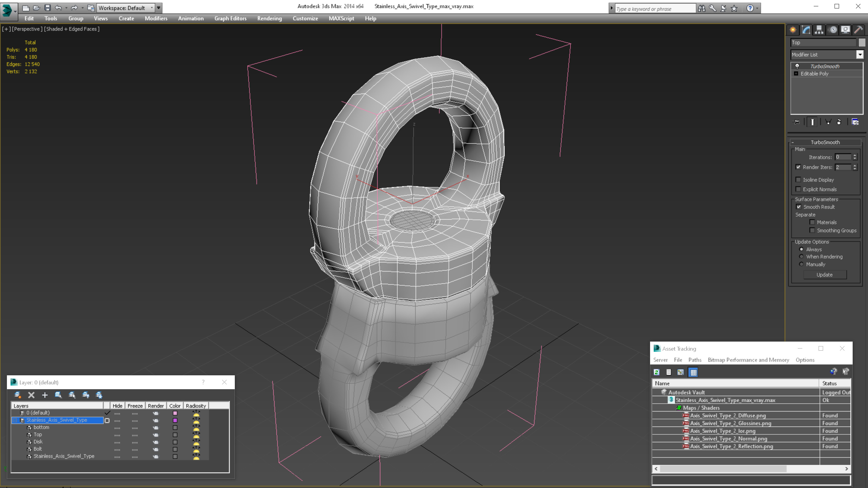Click the Update button
The width and height of the screenshot is (868, 488).
(x=825, y=275)
